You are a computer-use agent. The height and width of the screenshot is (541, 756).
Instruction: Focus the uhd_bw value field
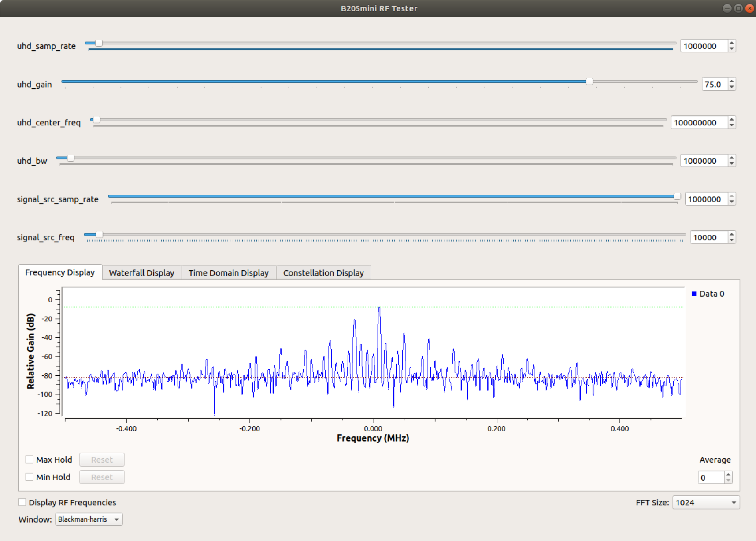click(704, 161)
